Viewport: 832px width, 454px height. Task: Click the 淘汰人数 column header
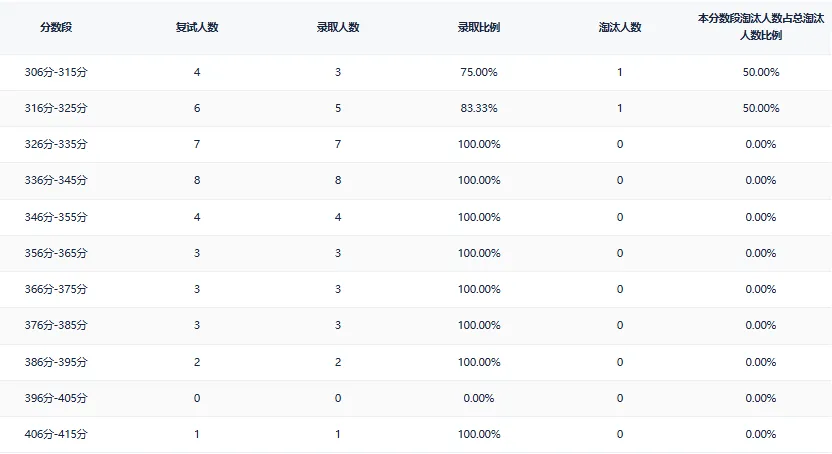coord(620,27)
